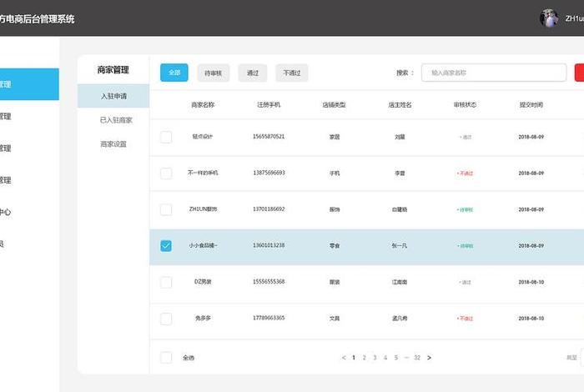Go to page 1 in pagination
The width and height of the screenshot is (584, 392).
354,358
